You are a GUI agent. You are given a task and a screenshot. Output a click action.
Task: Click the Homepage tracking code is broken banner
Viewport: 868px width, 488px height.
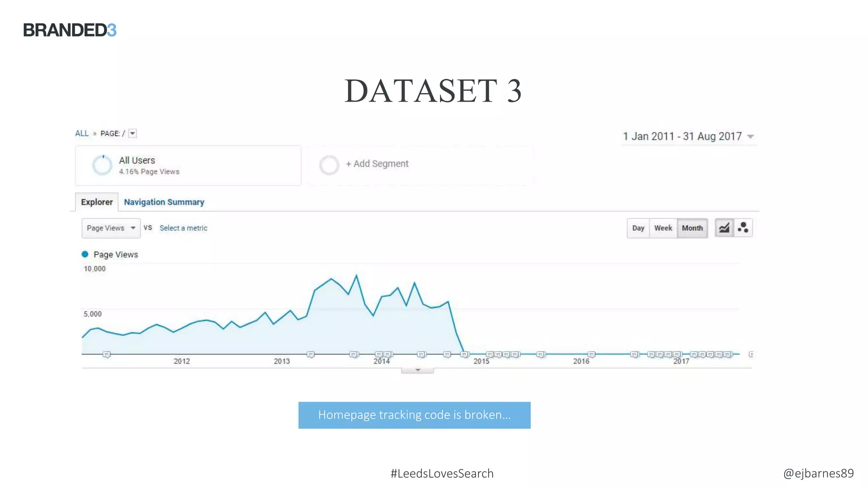point(415,415)
